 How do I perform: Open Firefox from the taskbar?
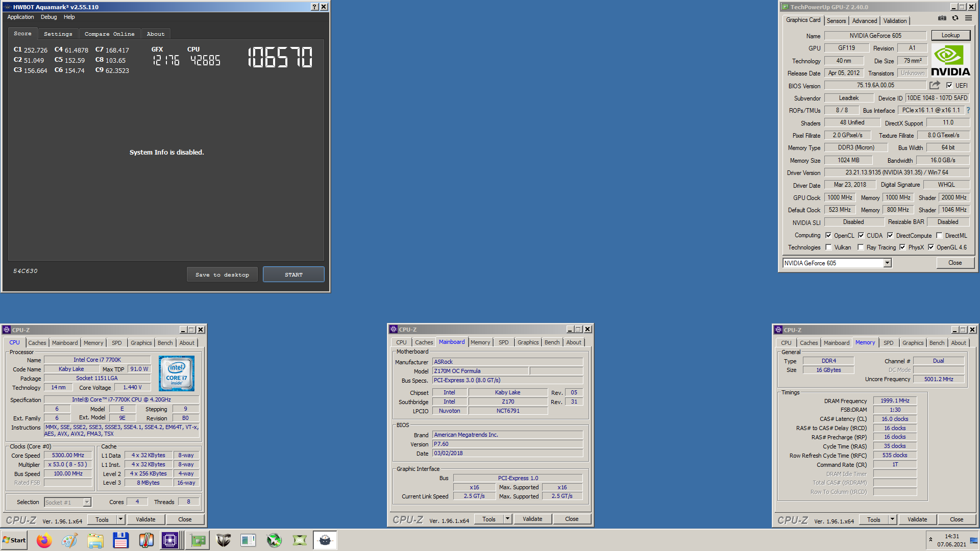point(44,540)
